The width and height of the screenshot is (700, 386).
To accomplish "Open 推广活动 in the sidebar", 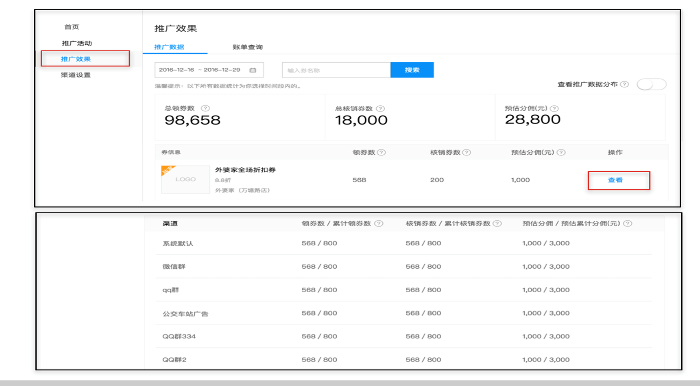I will (x=77, y=43).
